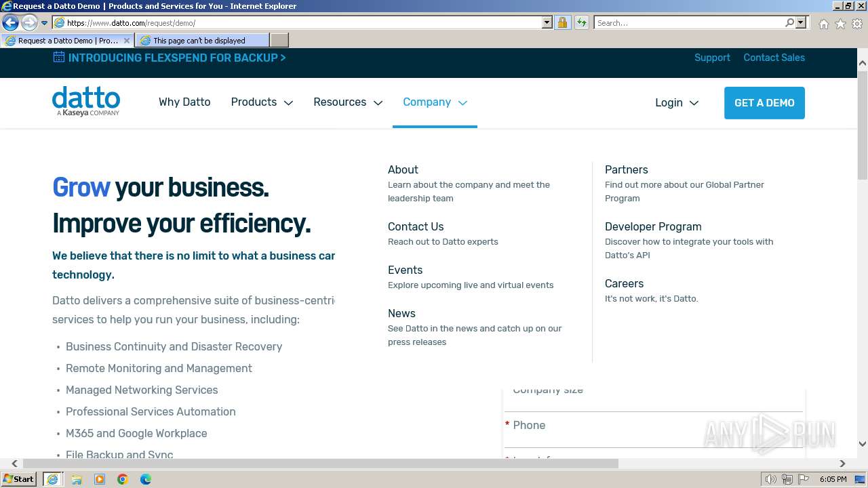Open Events in Company menu
868x488 pixels.
[x=405, y=270]
